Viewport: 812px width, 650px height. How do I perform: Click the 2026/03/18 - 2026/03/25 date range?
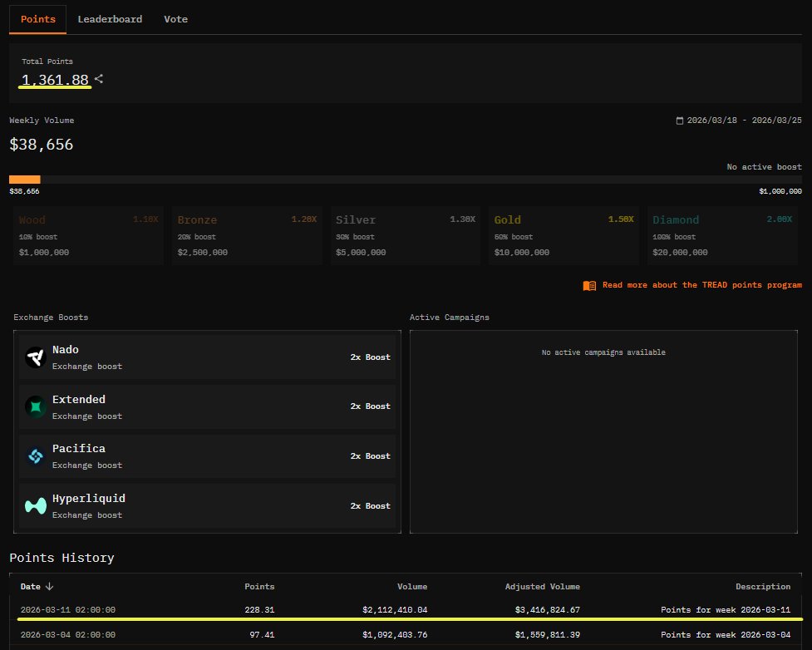[744, 121]
